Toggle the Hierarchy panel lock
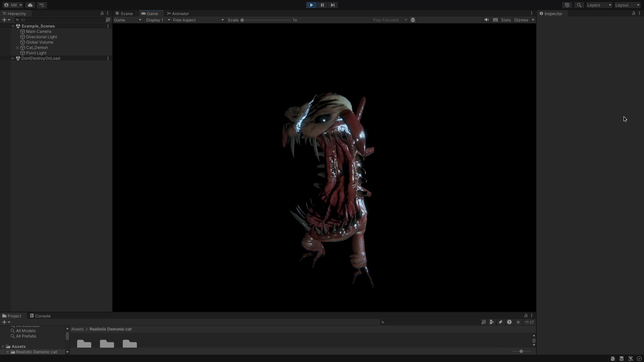The image size is (644, 362). tap(102, 13)
